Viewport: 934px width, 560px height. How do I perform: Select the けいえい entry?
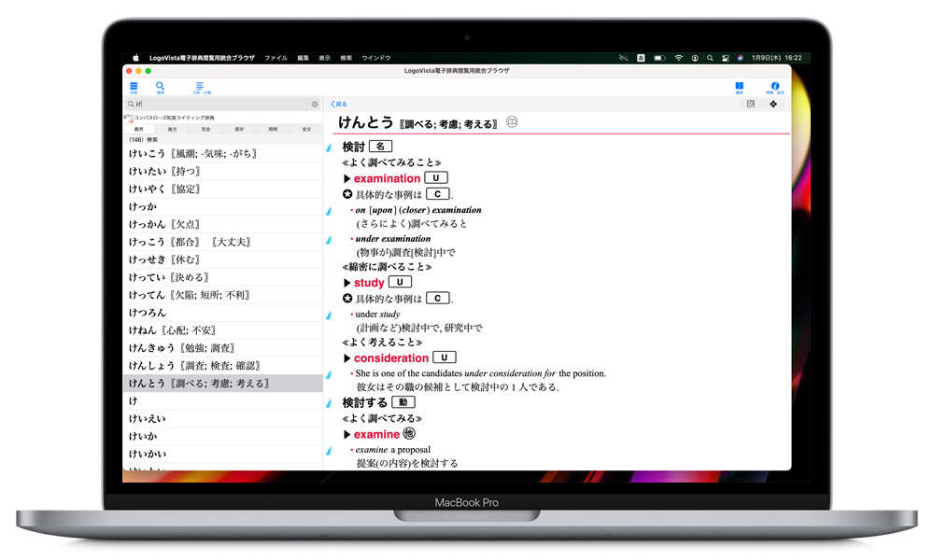pos(223,419)
